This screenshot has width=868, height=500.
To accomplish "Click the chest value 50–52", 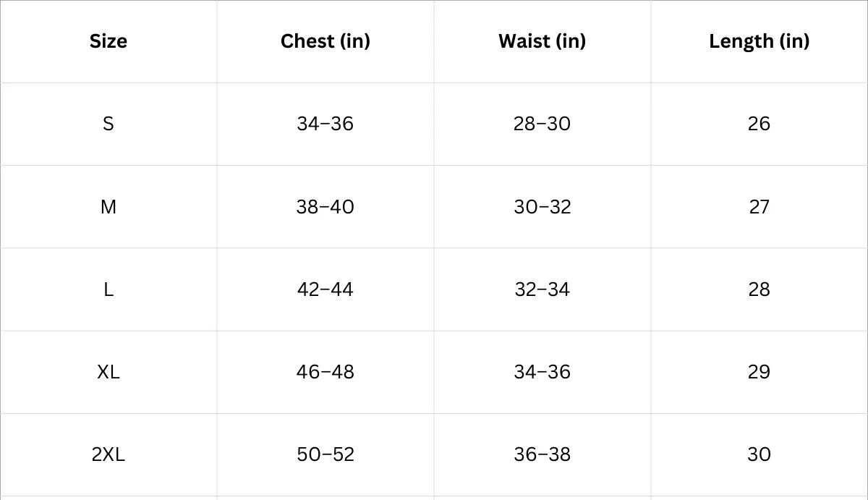I will click(325, 454).
